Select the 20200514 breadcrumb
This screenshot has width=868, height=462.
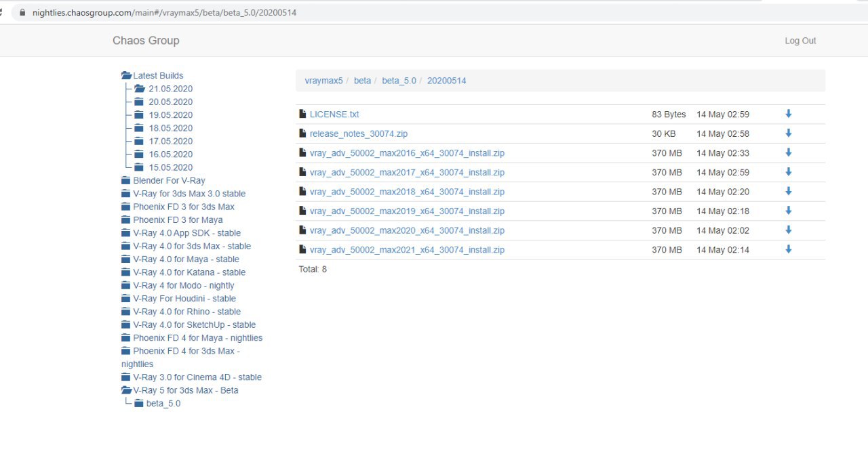point(447,81)
